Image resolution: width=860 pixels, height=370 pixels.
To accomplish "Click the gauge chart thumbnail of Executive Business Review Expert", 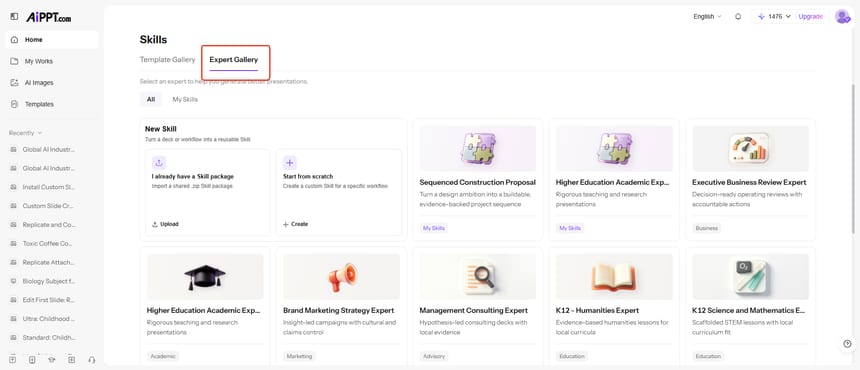I will tap(750, 148).
